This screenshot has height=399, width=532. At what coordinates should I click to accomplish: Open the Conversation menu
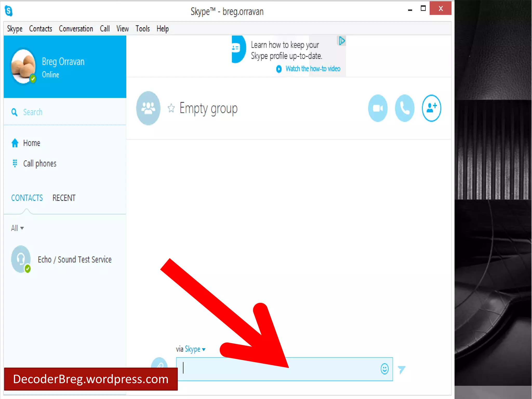pos(76,29)
